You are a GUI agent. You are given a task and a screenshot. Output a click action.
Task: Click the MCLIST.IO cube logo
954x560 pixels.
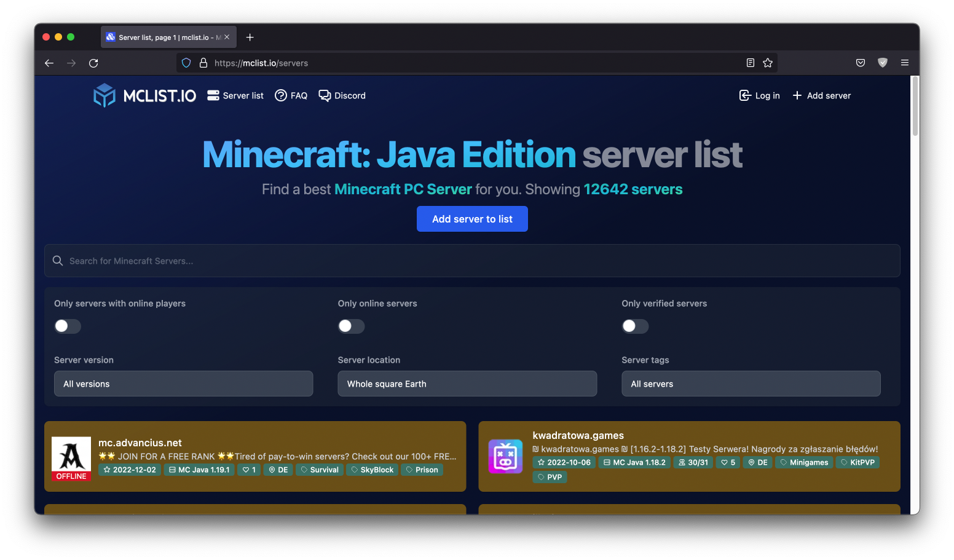(104, 95)
